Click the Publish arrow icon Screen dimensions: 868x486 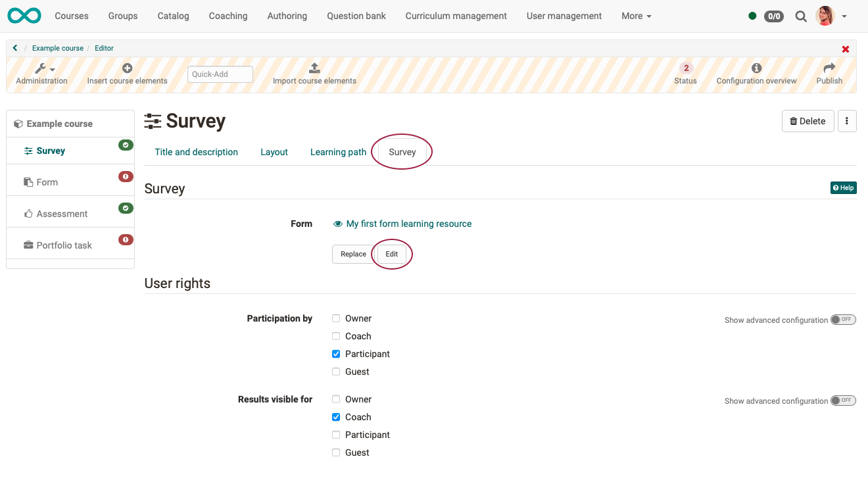pos(829,68)
